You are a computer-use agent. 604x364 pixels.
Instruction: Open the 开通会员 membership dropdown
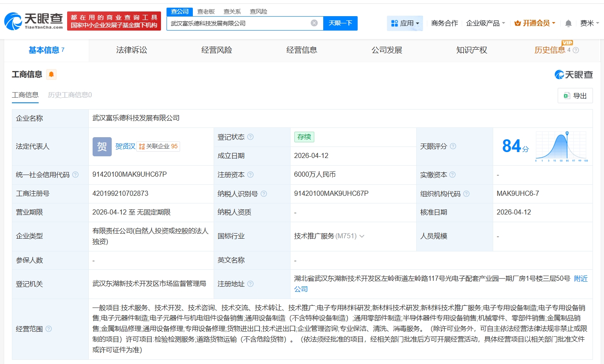535,23
